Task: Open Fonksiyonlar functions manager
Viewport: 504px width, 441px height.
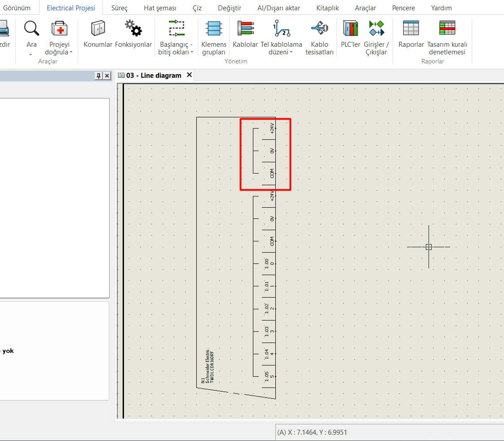Action: click(x=133, y=34)
